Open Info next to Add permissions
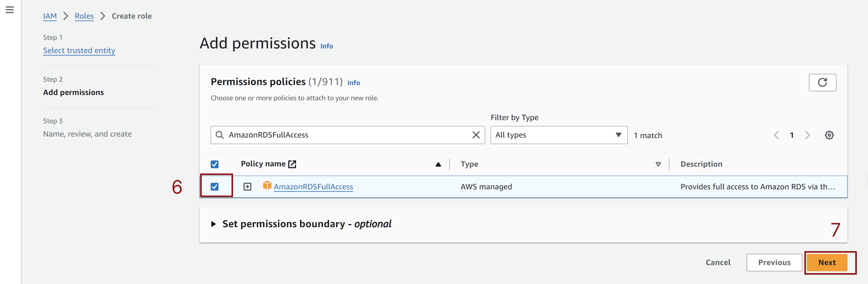The height and width of the screenshot is (284, 868). pyautogui.click(x=326, y=46)
